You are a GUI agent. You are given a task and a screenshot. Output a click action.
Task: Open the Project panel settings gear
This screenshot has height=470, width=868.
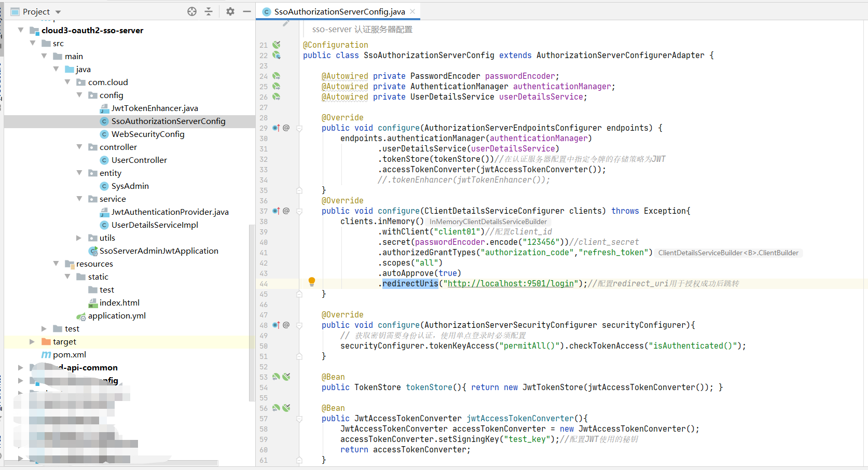pyautogui.click(x=230, y=11)
